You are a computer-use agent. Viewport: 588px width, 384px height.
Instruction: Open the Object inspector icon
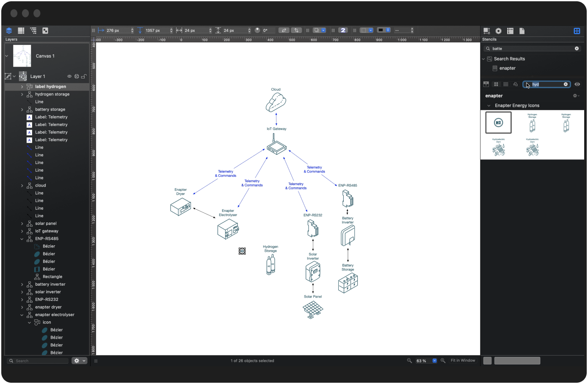click(x=487, y=31)
